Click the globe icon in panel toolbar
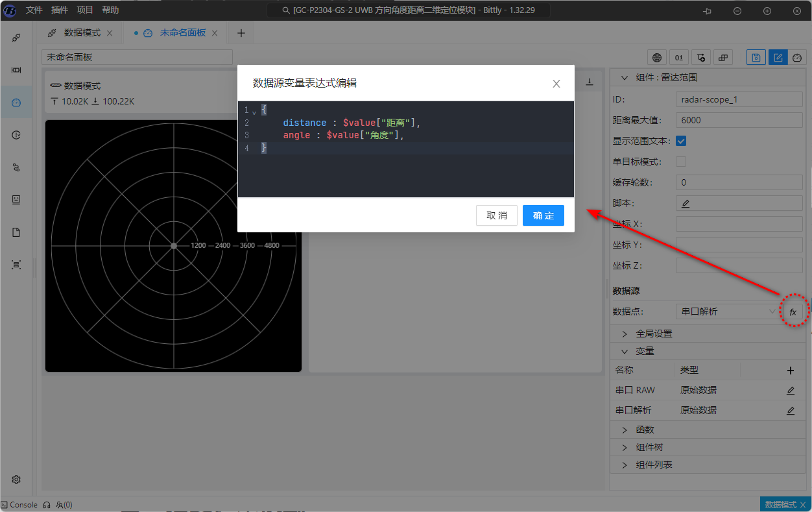The image size is (812, 512). [x=657, y=58]
